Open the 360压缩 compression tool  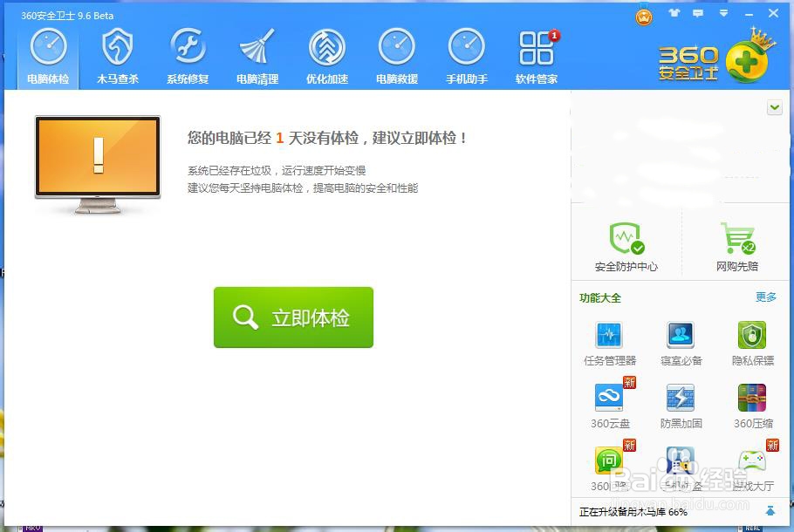751,406
